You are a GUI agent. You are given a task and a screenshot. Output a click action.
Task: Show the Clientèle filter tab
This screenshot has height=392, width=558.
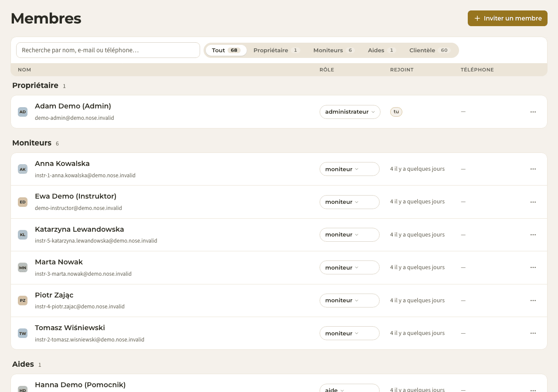(429, 50)
